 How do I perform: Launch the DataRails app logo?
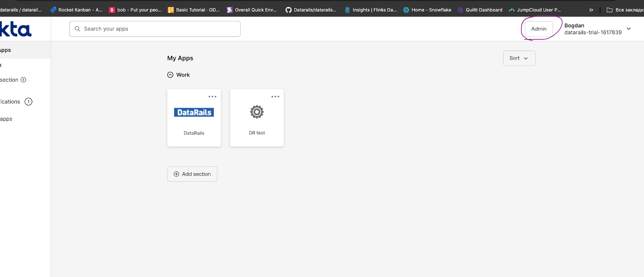[x=194, y=112]
